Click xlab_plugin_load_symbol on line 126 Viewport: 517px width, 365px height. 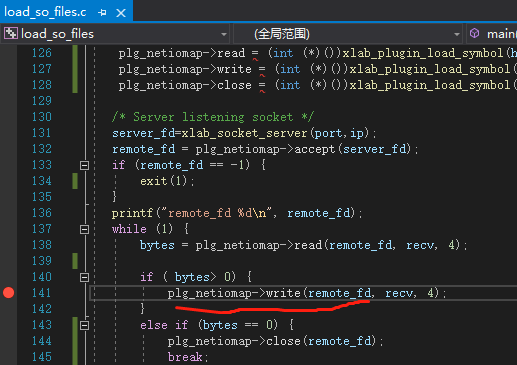(x=423, y=53)
